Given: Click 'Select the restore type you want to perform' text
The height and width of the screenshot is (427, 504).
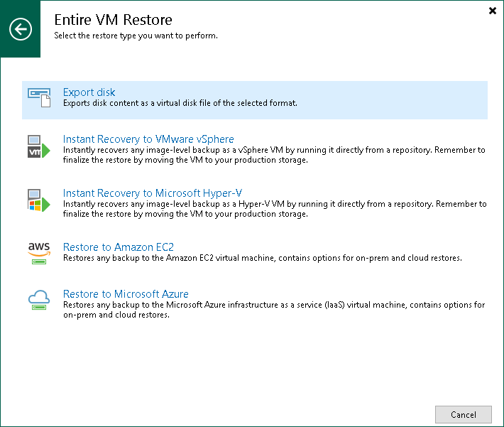Looking at the screenshot, I should click(x=136, y=36).
